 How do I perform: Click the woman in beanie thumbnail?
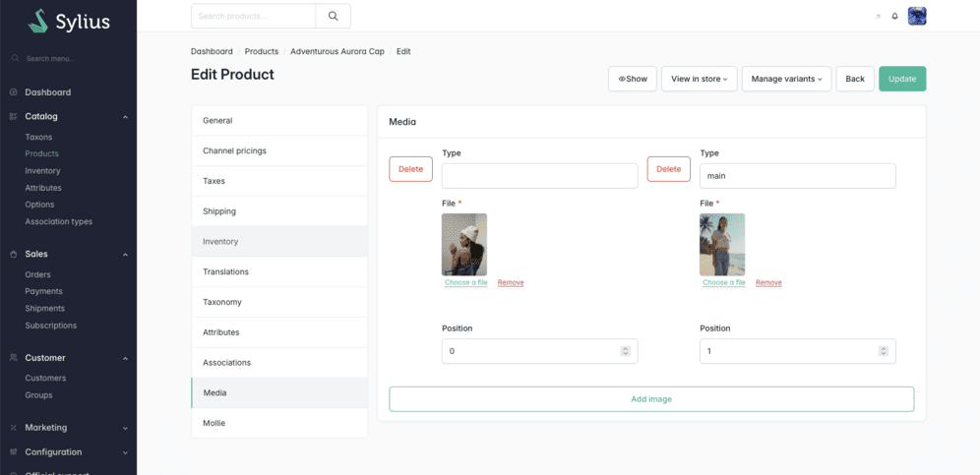464,245
